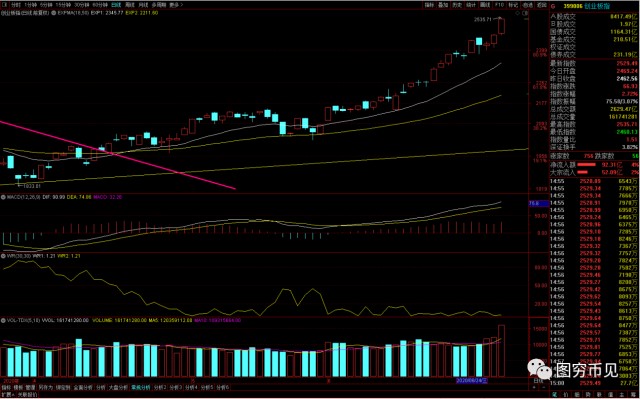Click the 创业板指 index name

[597, 6]
